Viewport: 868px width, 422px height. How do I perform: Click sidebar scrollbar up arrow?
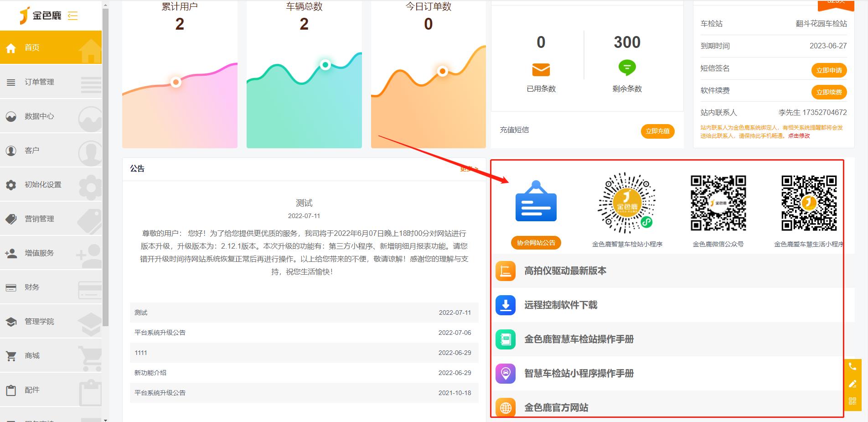[x=106, y=5]
